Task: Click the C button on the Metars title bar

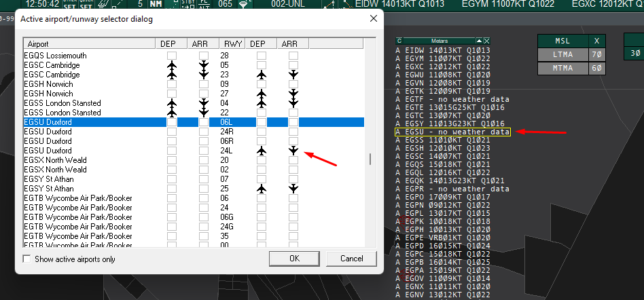Action: click(x=399, y=41)
